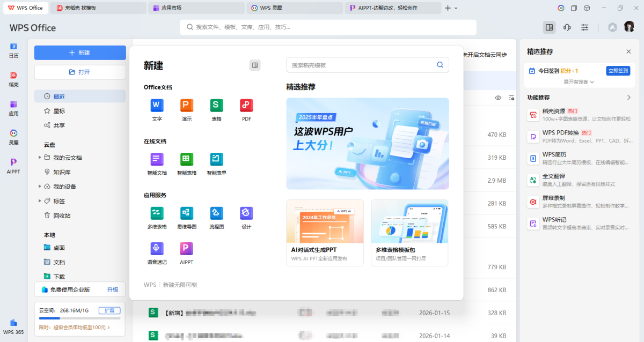Open the 流程图 flowchart icon
Viewport: 644px width, 342px height.
click(216, 213)
